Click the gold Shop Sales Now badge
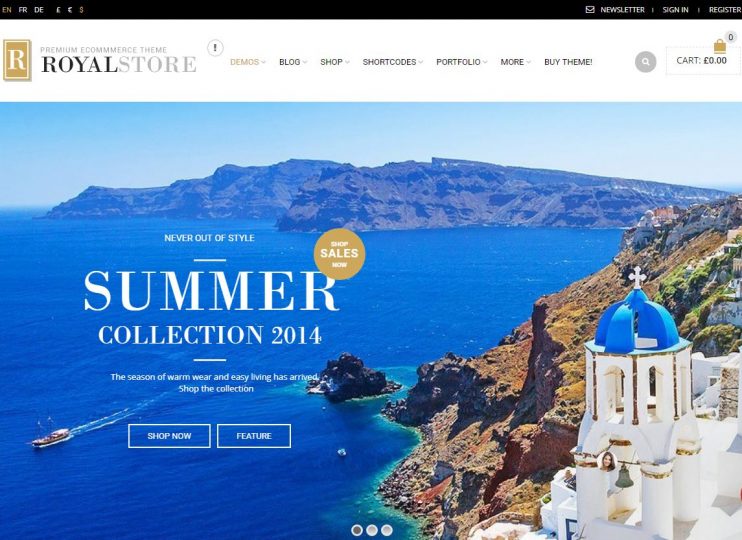This screenshot has height=540, width=742. click(x=339, y=254)
